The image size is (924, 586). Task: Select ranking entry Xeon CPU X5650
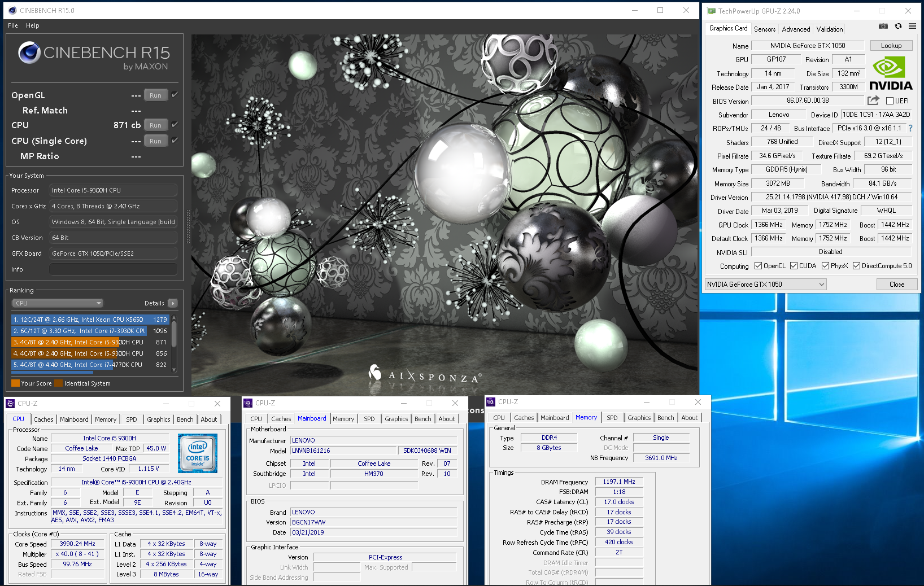90,320
